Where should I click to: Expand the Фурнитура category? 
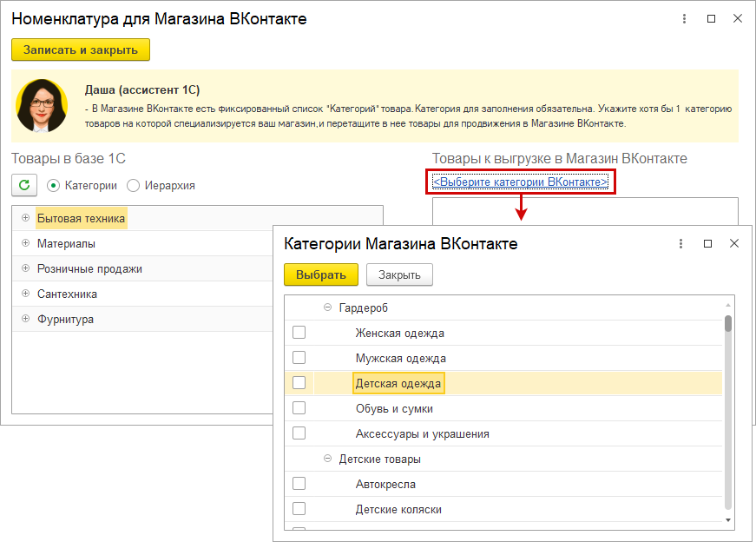tap(25, 319)
